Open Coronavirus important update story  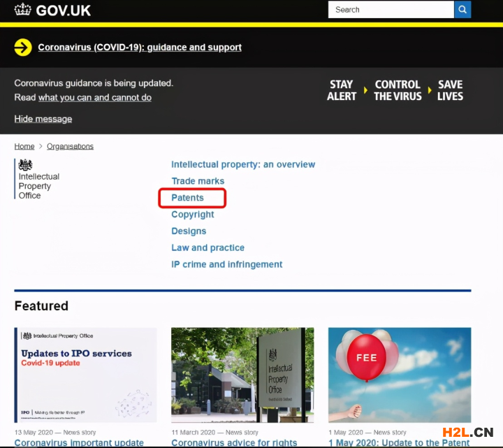pos(79,443)
